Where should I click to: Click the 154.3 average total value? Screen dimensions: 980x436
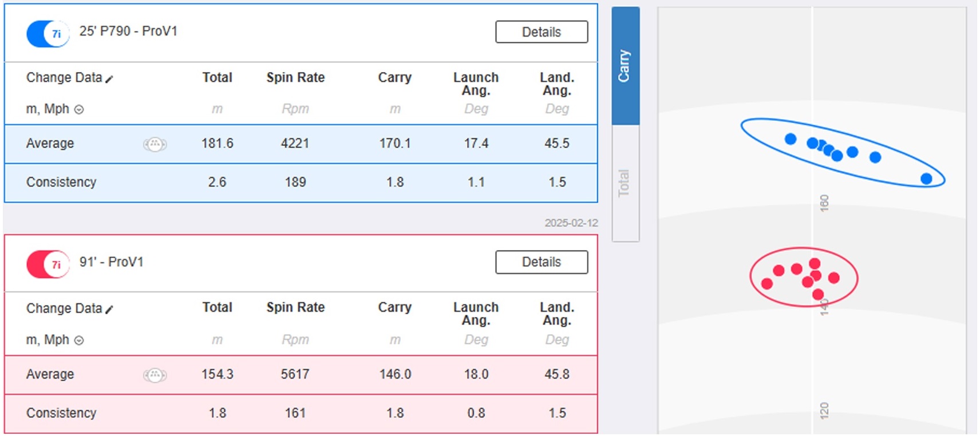click(217, 374)
